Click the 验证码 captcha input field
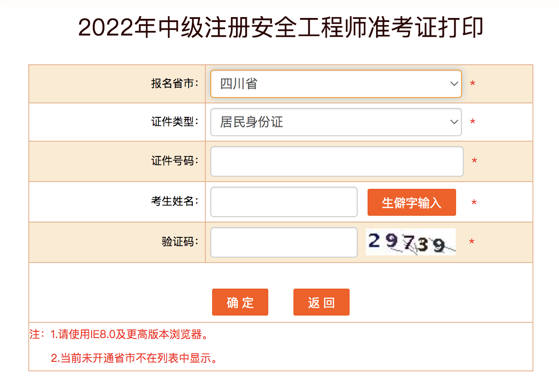The height and width of the screenshot is (392, 559). [283, 242]
